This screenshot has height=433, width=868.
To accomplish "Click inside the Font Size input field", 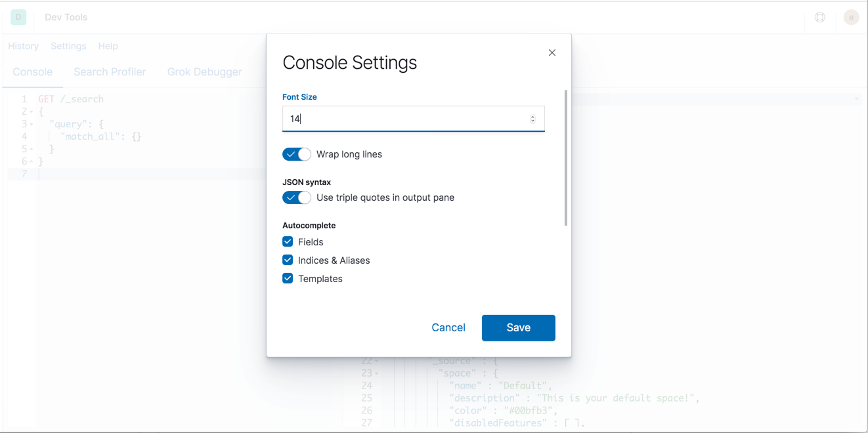I will point(394,119).
